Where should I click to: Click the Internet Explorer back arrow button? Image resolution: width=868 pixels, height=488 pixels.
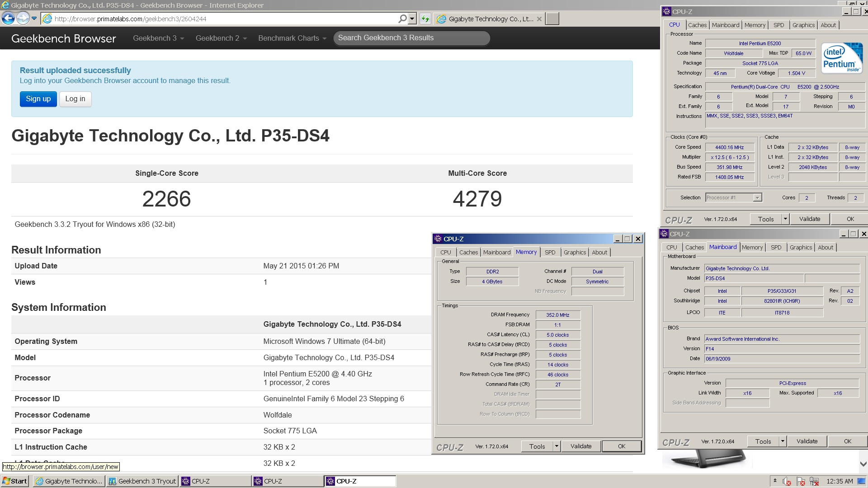point(8,19)
